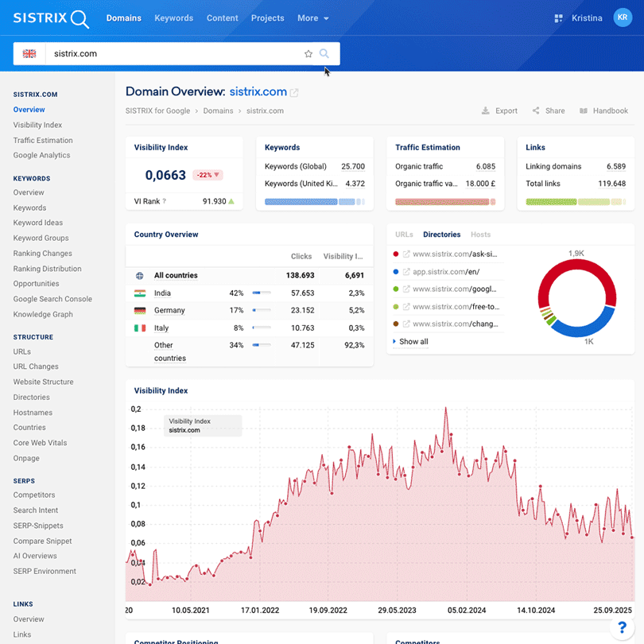644x644 pixels.
Task: Open external link for app.sistrix.com/en/
Action: click(x=406, y=272)
